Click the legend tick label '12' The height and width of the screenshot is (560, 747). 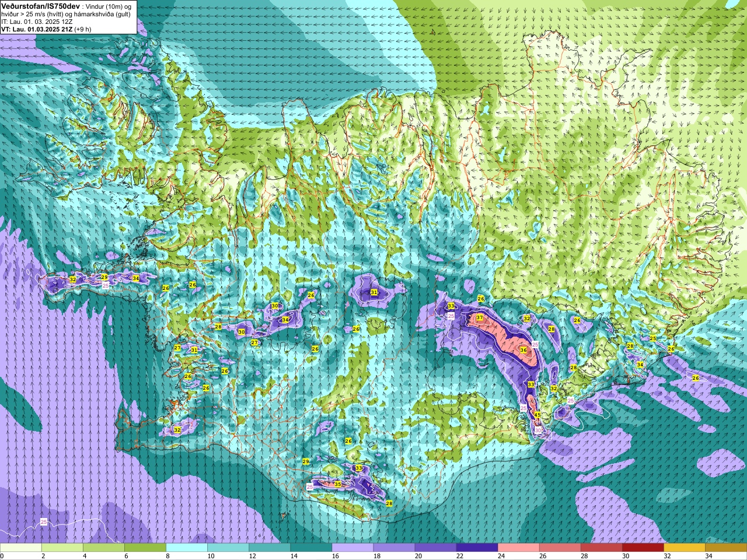click(253, 556)
